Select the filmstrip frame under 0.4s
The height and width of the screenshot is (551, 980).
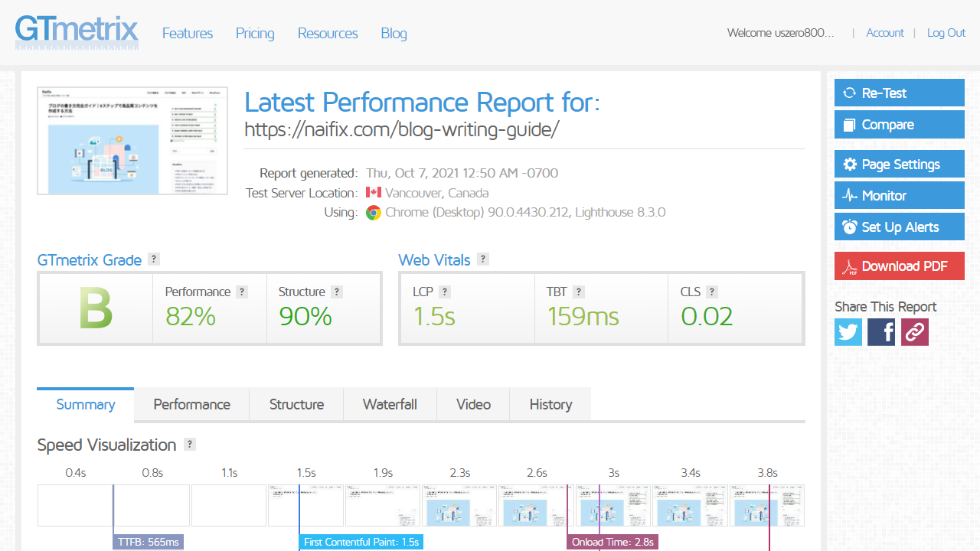(x=75, y=505)
